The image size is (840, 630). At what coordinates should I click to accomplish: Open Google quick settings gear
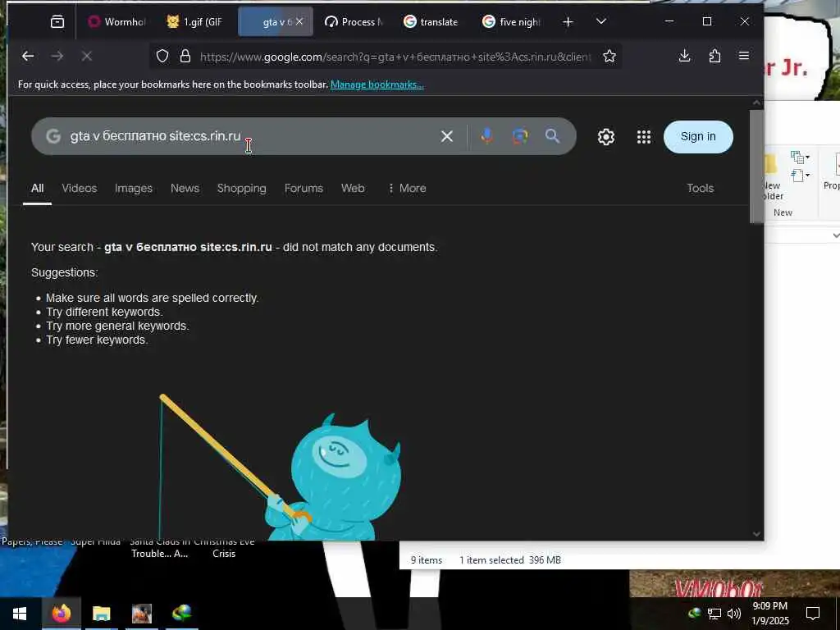click(x=606, y=137)
